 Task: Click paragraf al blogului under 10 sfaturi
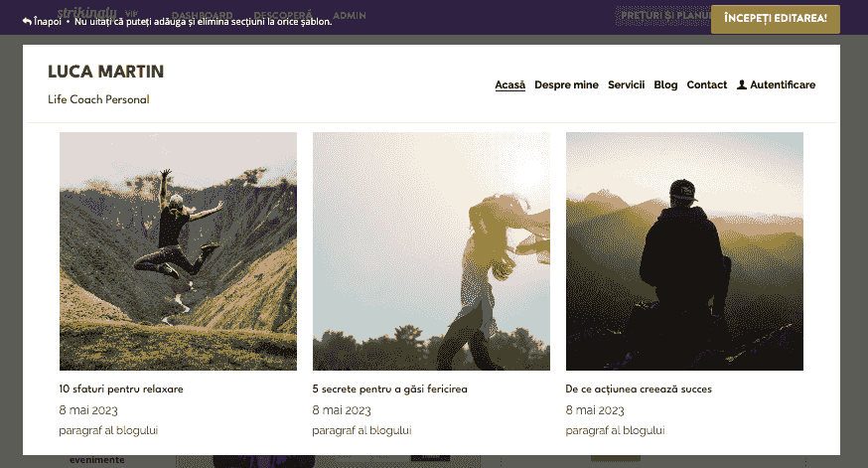tap(108, 431)
